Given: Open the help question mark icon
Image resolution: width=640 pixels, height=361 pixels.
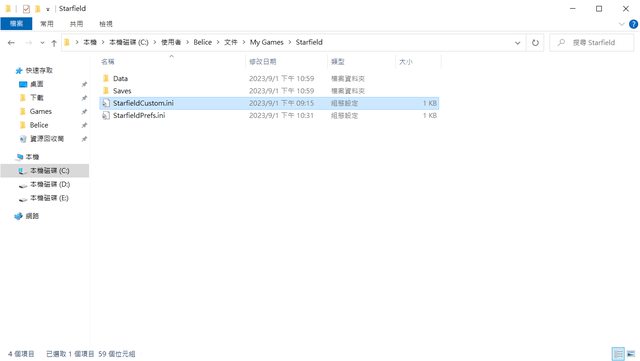Looking at the screenshot, I should 633,24.
